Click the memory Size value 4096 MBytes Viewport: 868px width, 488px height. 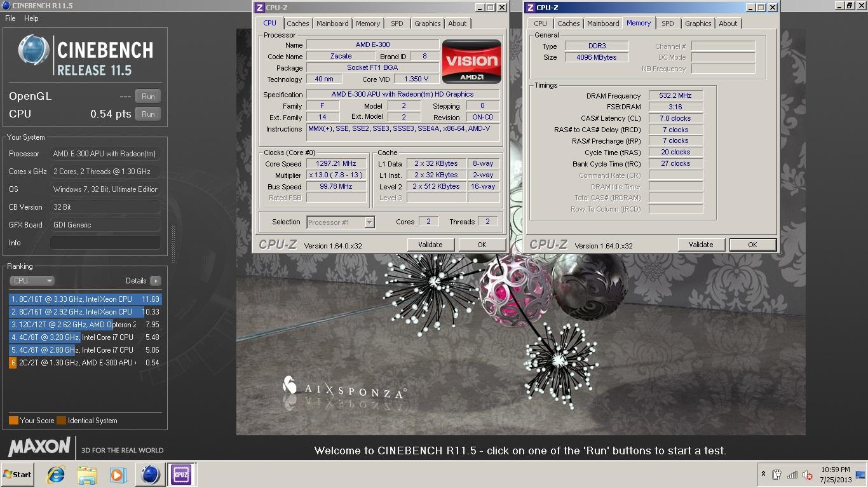(x=596, y=57)
